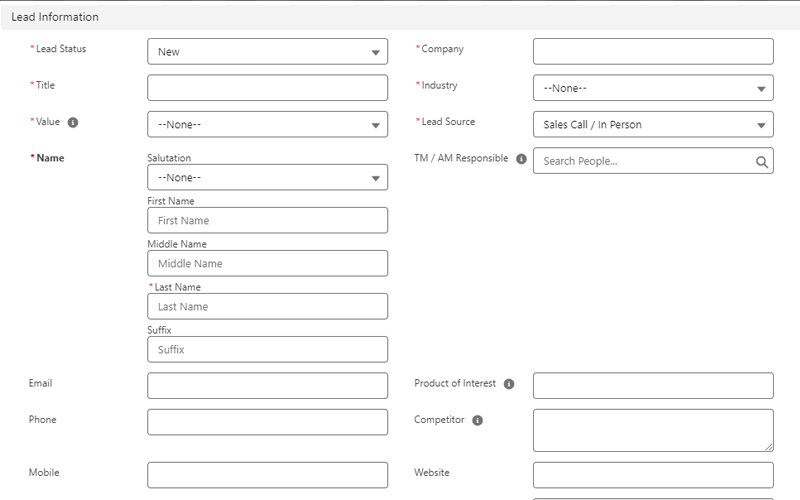This screenshot has height=500, width=800.
Task: Expand the Industry picklist
Action: pyautogui.click(x=653, y=88)
